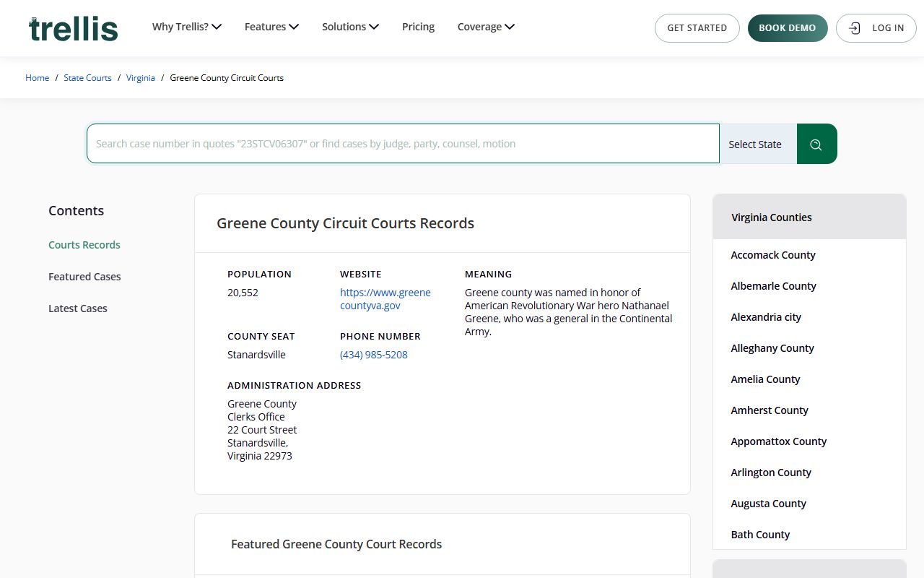The width and height of the screenshot is (924, 578).
Task: Open Amelia County link
Action: 765,379
